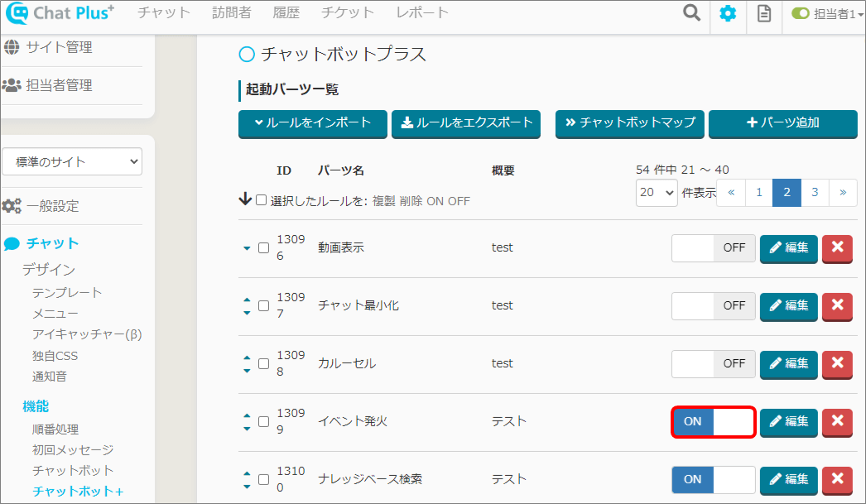866x504 pixels.
Task: Check the カルーセル row checkbox
Action: coord(264,364)
